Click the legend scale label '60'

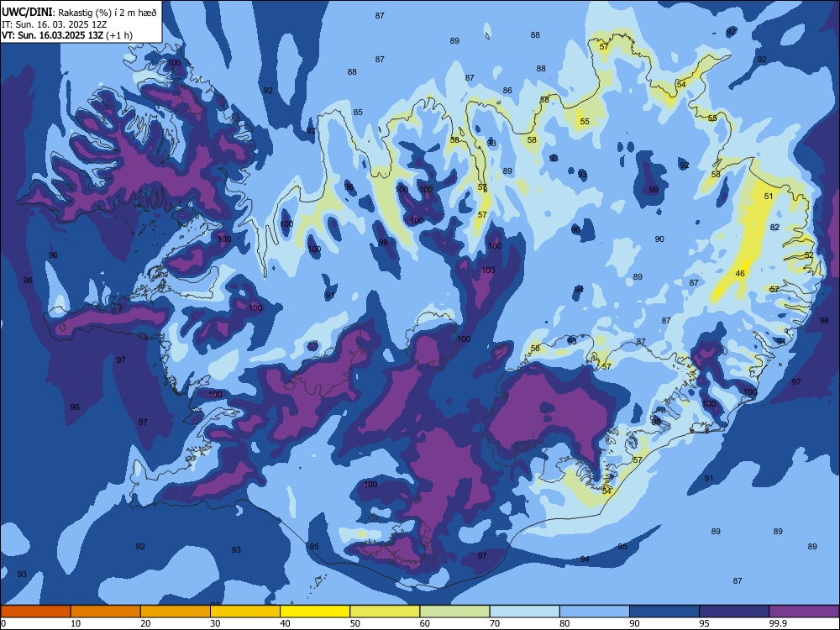425,623
